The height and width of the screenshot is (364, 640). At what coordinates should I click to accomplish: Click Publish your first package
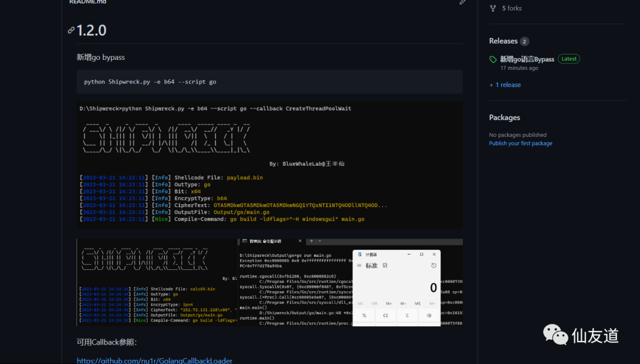[x=520, y=143]
